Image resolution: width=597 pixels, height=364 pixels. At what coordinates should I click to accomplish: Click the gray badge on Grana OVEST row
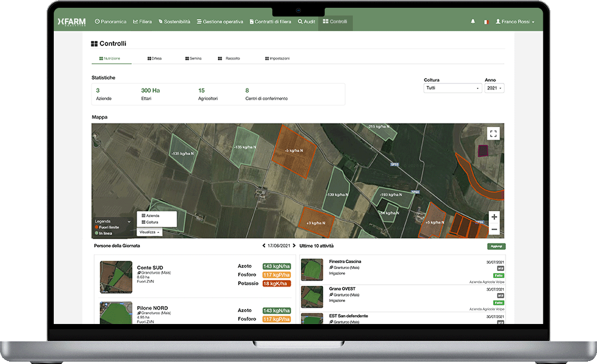point(501,296)
